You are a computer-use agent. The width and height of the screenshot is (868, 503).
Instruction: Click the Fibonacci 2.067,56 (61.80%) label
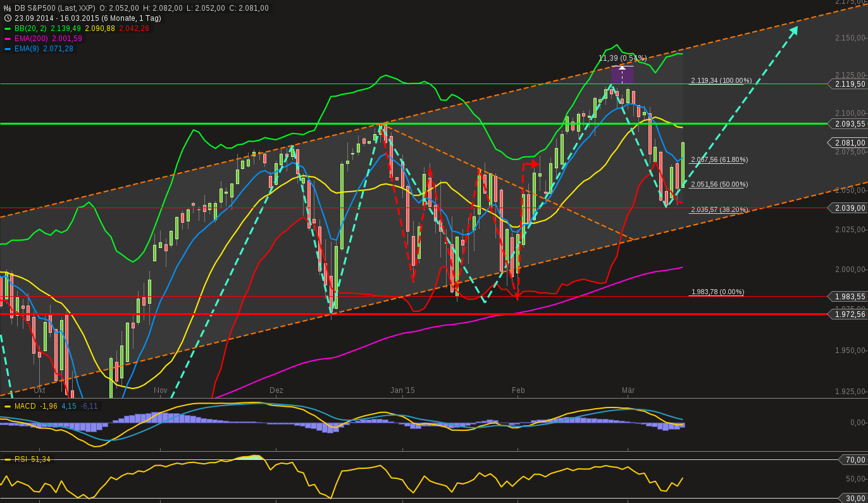click(719, 159)
